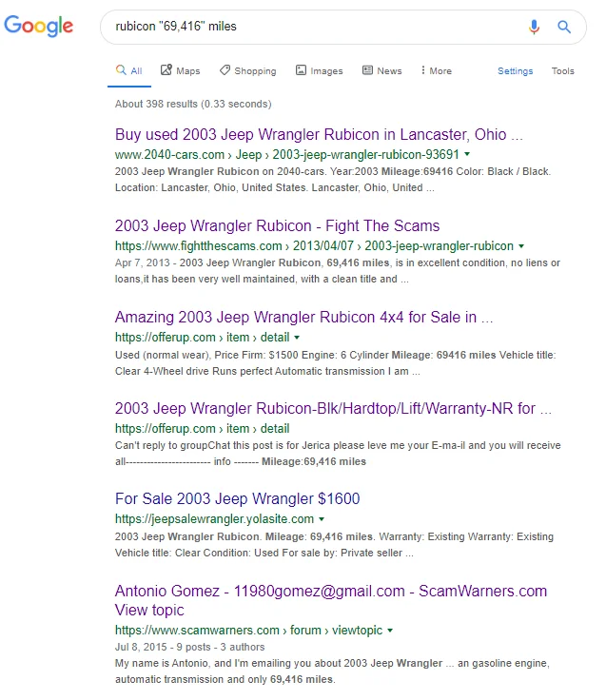Screen dimensions: 606x700
Task: Open 'Buy used 2003 Jeep Wrangler Rubicon in Lancaster' result
Action: click(x=319, y=134)
